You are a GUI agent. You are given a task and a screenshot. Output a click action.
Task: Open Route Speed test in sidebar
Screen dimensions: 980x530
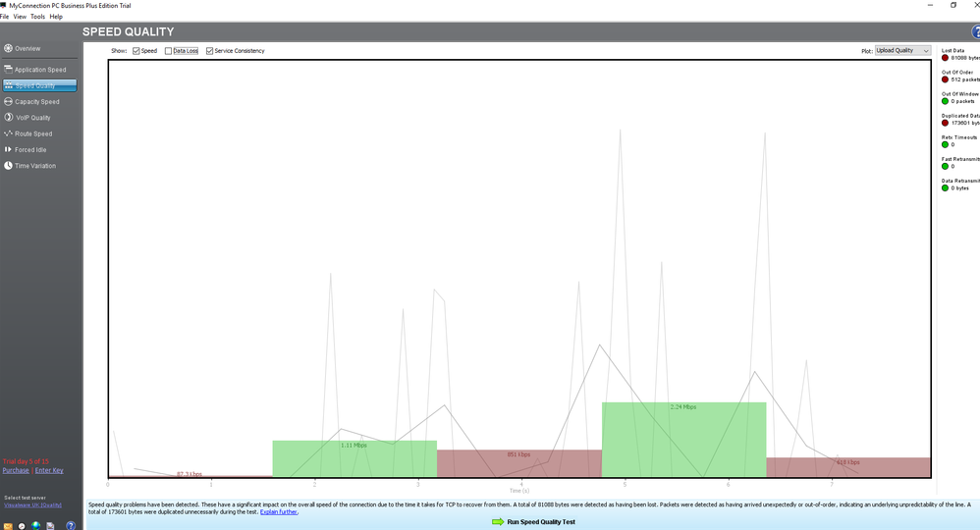pyautogui.click(x=28, y=133)
